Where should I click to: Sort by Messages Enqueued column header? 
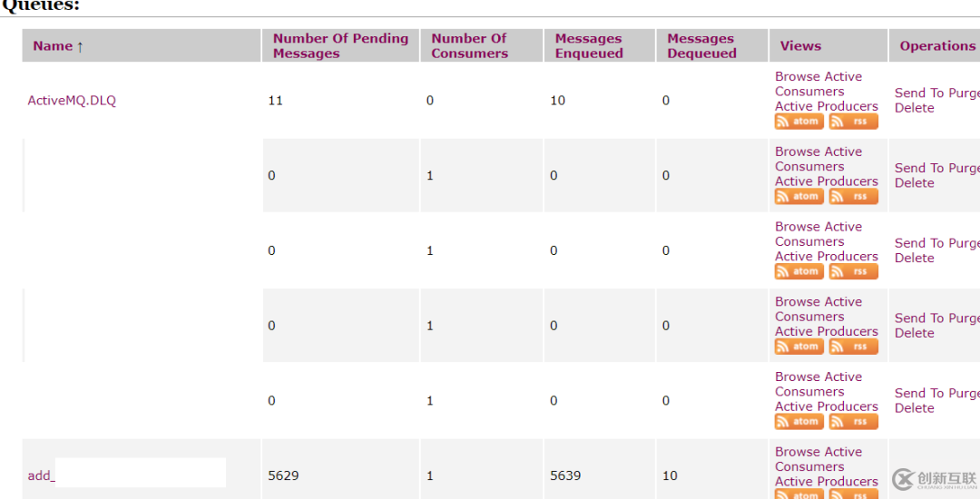click(589, 45)
